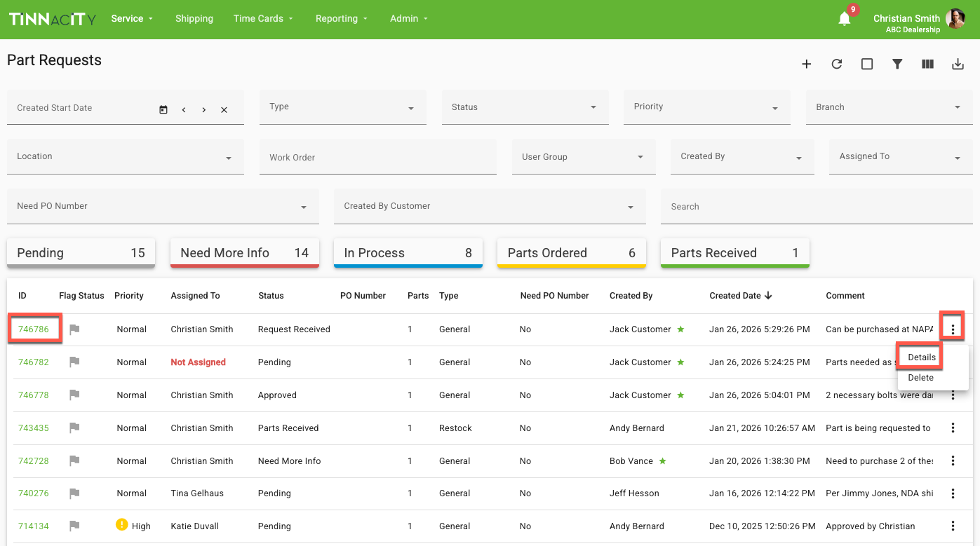Open request ID 746782 link
The image size is (980, 546).
point(34,362)
